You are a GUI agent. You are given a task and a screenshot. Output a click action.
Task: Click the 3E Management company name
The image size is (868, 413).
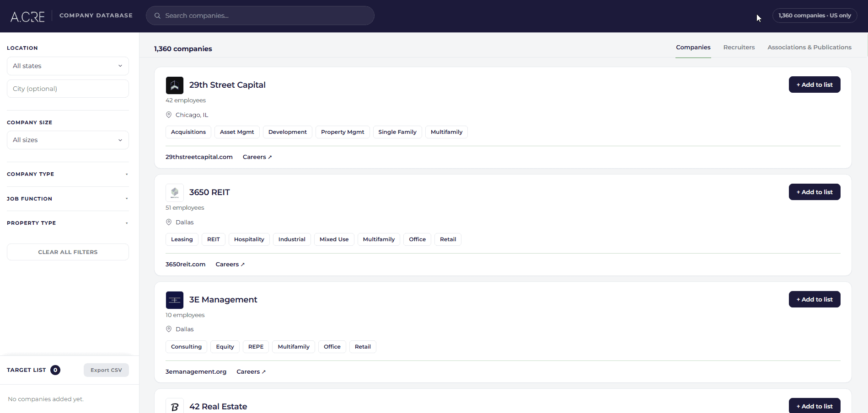pos(223,300)
